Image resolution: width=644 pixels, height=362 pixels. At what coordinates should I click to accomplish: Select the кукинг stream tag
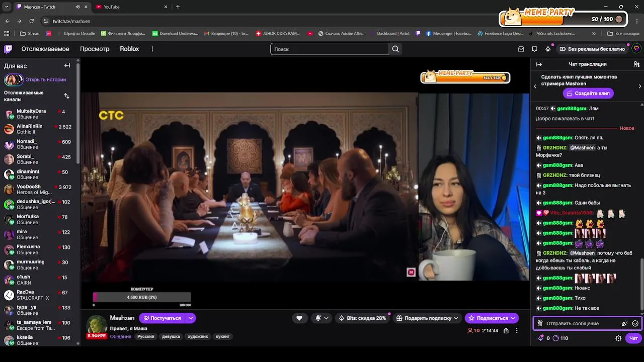[222, 336]
